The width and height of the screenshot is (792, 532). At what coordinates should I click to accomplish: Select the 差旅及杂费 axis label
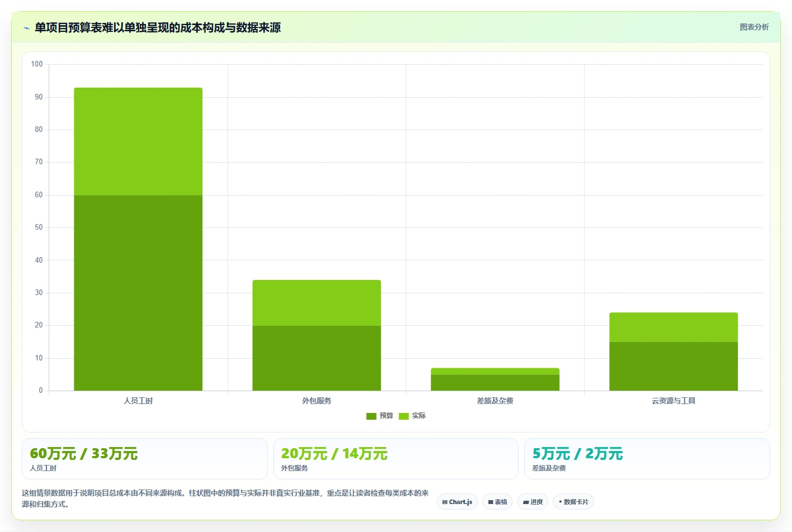click(x=495, y=401)
